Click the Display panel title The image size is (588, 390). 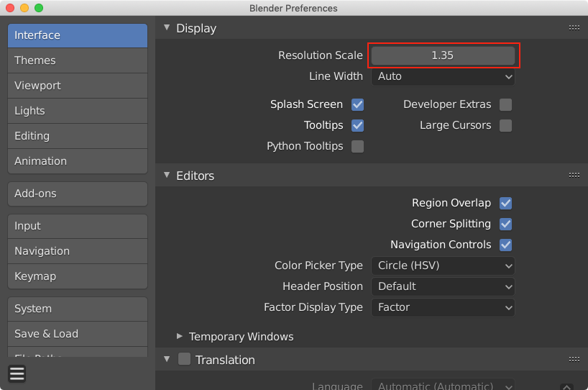(x=196, y=28)
